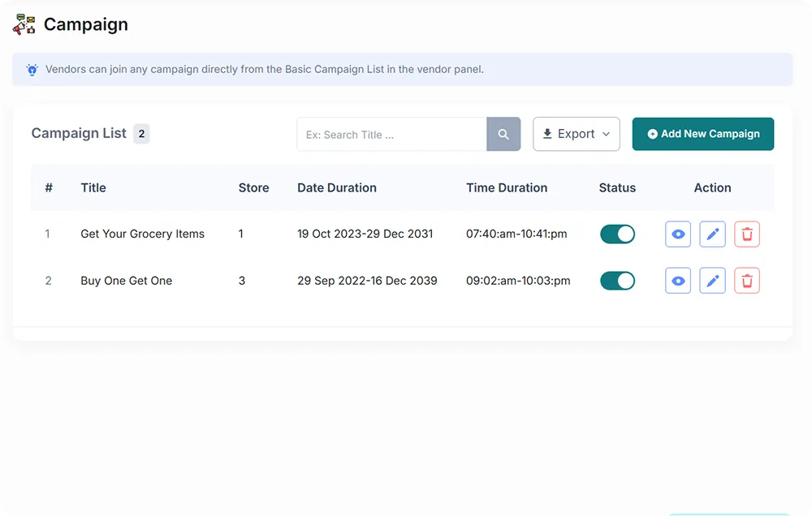The height and width of the screenshot is (516, 812).
Task: Click Add New Campaign button
Action: 703,134
